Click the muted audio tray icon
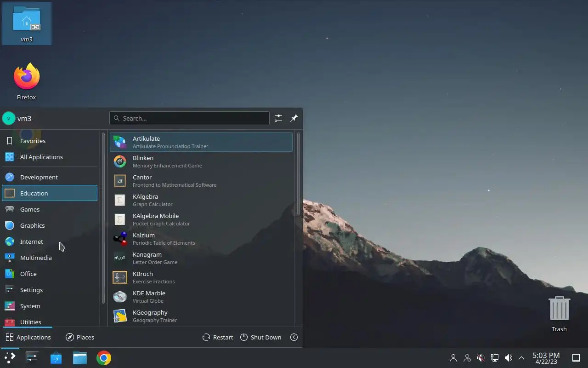This screenshot has width=588, height=368. click(x=481, y=358)
